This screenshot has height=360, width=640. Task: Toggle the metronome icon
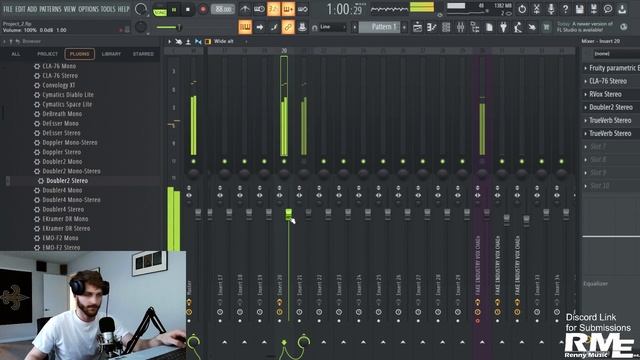pyautogui.click(x=245, y=9)
